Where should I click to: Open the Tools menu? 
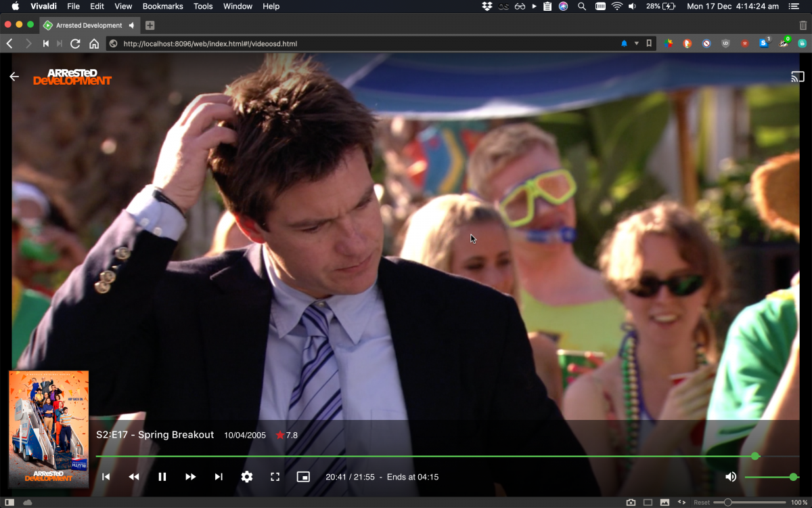pyautogui.click(x=203, y=6)
